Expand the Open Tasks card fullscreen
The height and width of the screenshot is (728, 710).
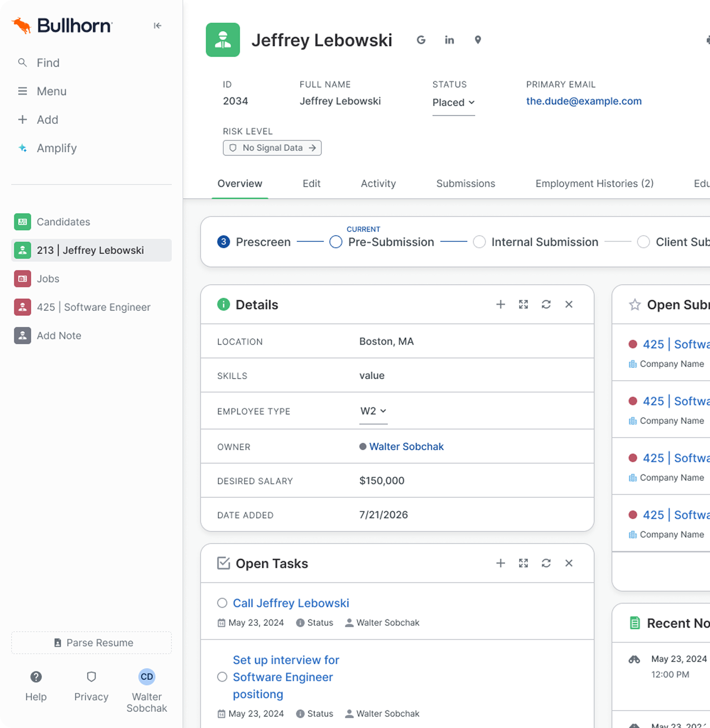coord(523,563)
